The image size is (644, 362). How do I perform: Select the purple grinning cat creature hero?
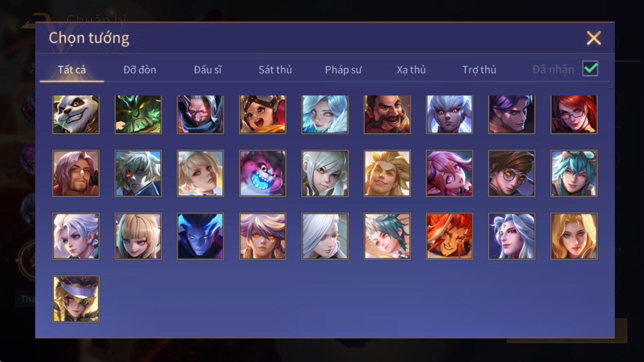(x=262, y=173)
